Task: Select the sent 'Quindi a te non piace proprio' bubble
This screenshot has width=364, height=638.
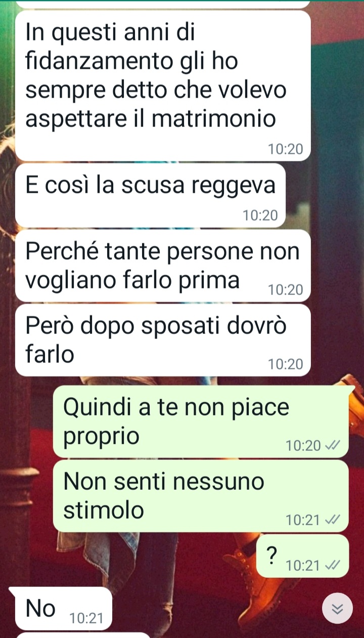Action: pyautogui.click(x=201, y=421)
